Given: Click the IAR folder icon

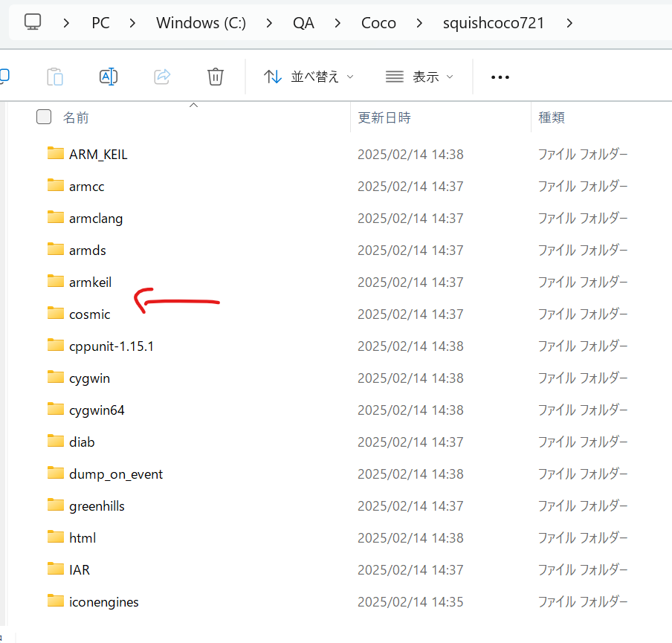Looking at the screenshot, I should point(55,569).
